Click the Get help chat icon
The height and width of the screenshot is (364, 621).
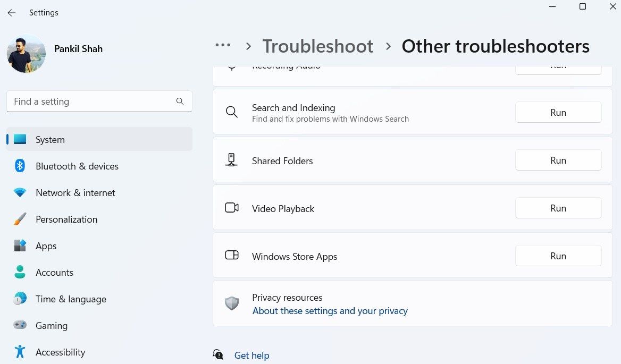pos(218,354)
